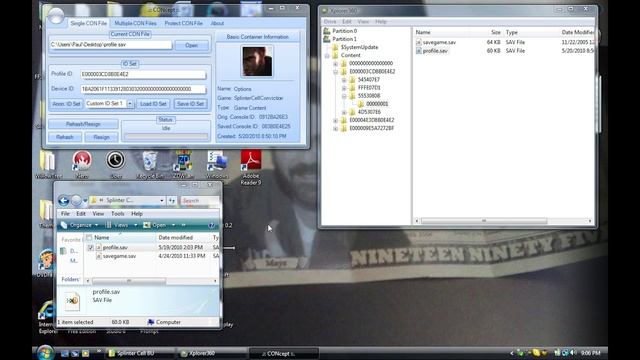The image size is (640, 360).
Task: Expand folder E000009E5A7272BF in the Xplorer360 tree
Action: 336,128
